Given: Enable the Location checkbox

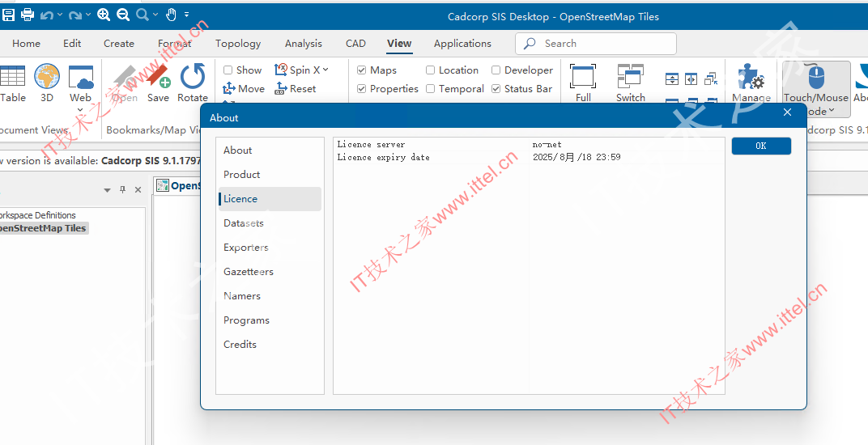Looking at the screenshot, I should [430, 70].
